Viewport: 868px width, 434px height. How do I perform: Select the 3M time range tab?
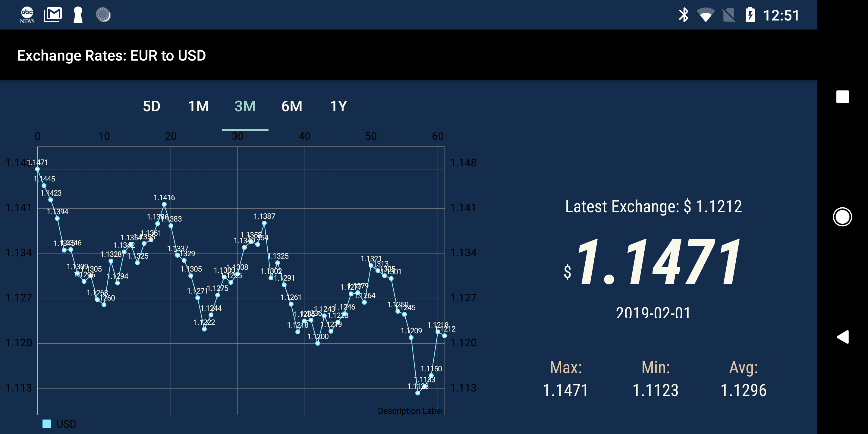click(245, 106)
